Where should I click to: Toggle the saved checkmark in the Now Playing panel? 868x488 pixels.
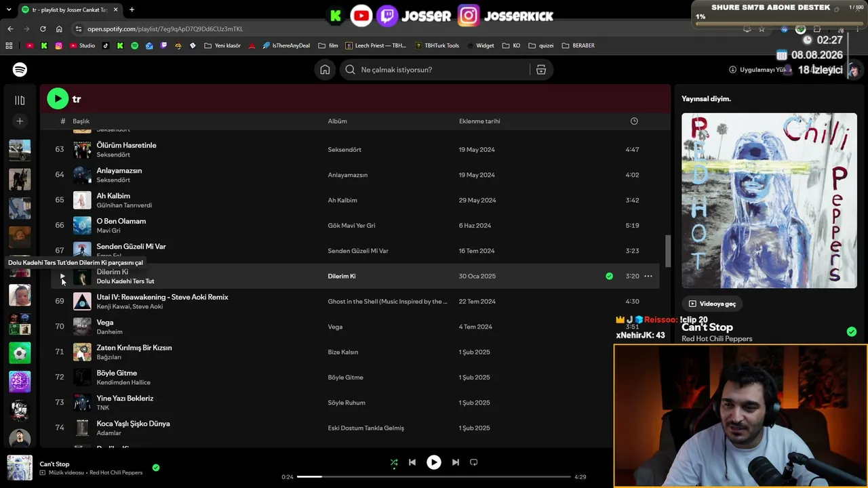852,332
